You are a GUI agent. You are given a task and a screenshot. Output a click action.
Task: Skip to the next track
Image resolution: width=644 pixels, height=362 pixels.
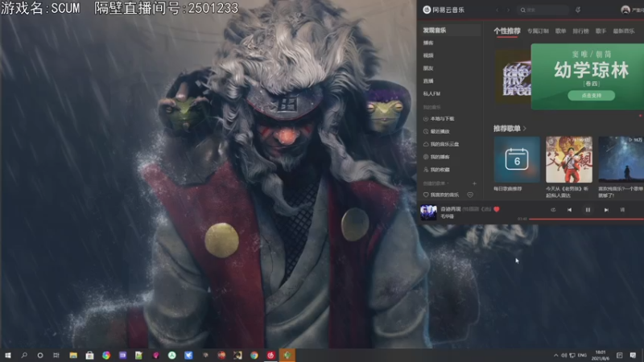point(606,210)
